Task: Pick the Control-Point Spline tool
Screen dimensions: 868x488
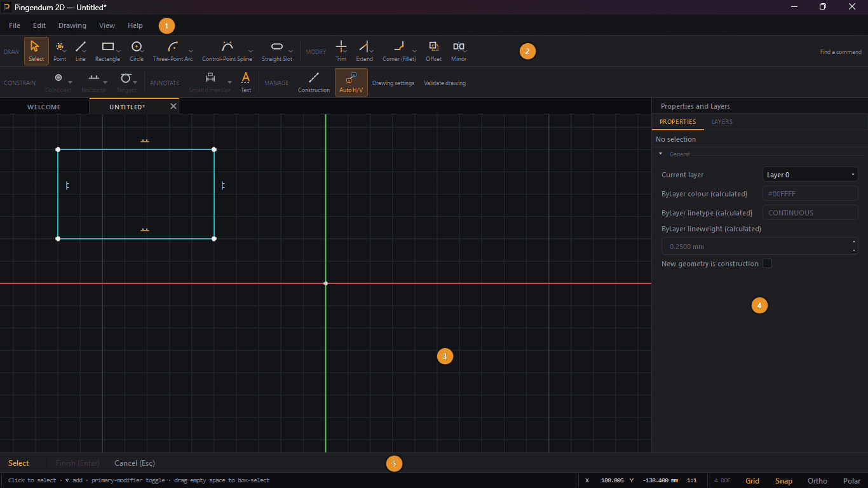Action: pyautogui.click(x=227, y=51)
